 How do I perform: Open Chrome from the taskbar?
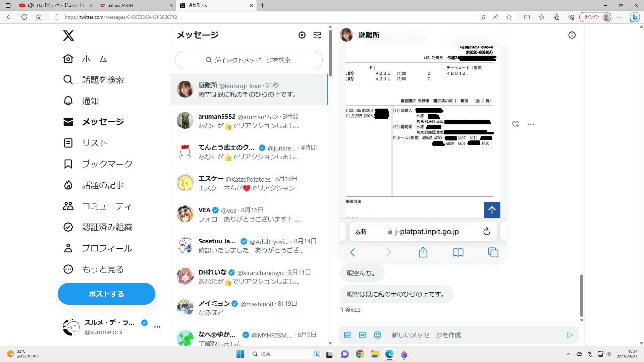pos(360,354)
